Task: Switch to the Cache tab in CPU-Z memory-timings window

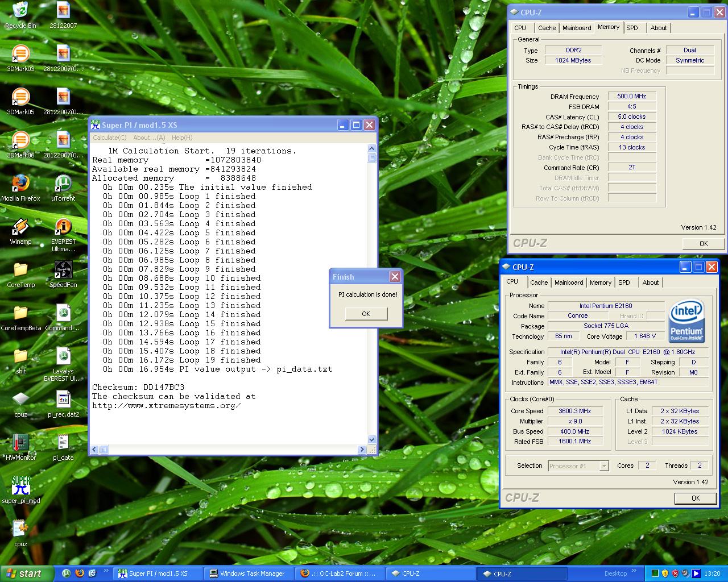Action: point(547,28)
